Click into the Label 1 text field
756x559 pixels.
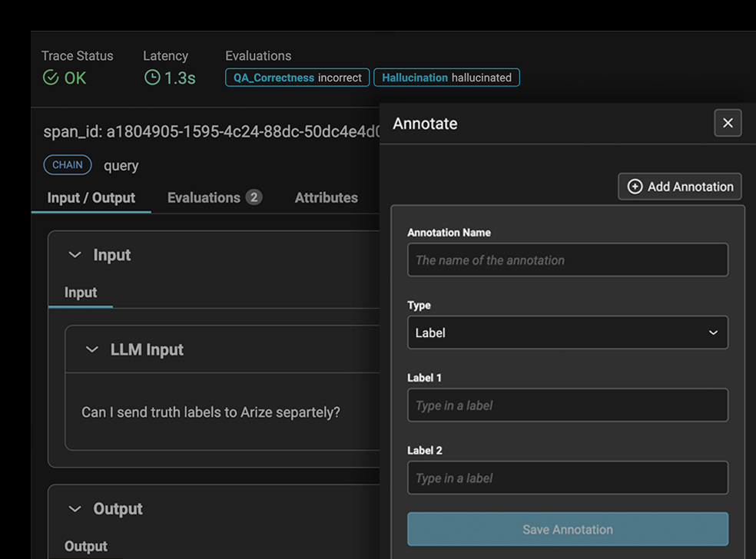[x=567, y=405]
